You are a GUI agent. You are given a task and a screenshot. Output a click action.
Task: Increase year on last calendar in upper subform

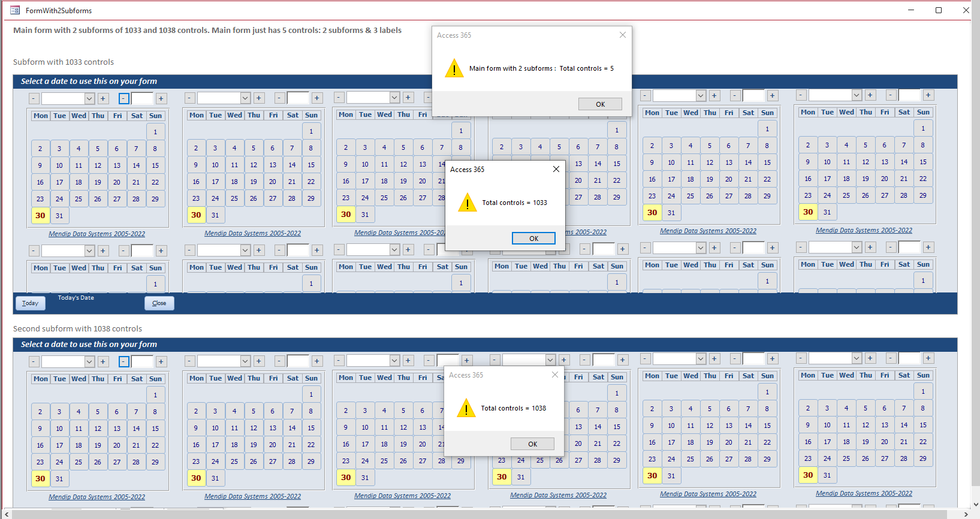(x=928, y=95)
